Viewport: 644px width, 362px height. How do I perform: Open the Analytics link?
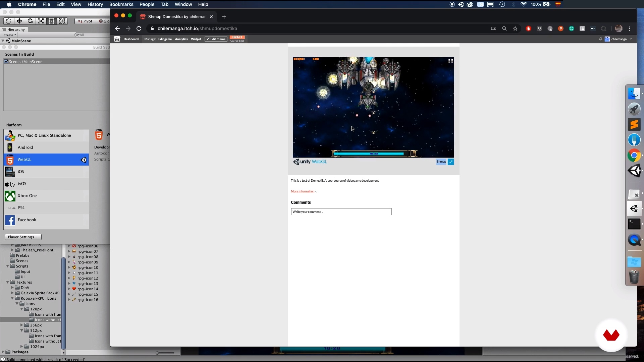tap(181, 39)
